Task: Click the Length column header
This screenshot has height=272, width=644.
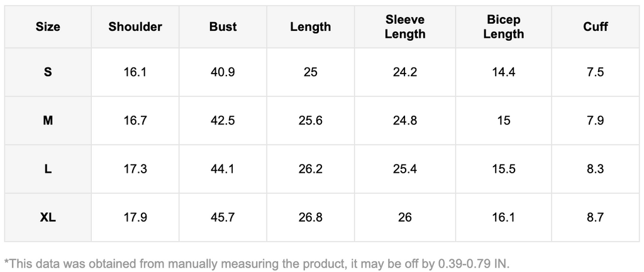Action: (x=310, y=26)
